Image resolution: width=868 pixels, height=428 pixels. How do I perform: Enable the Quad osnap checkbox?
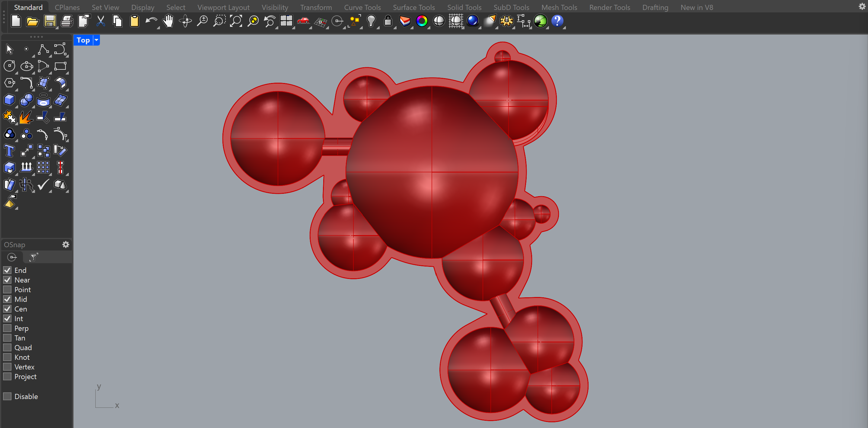point(7,348)
